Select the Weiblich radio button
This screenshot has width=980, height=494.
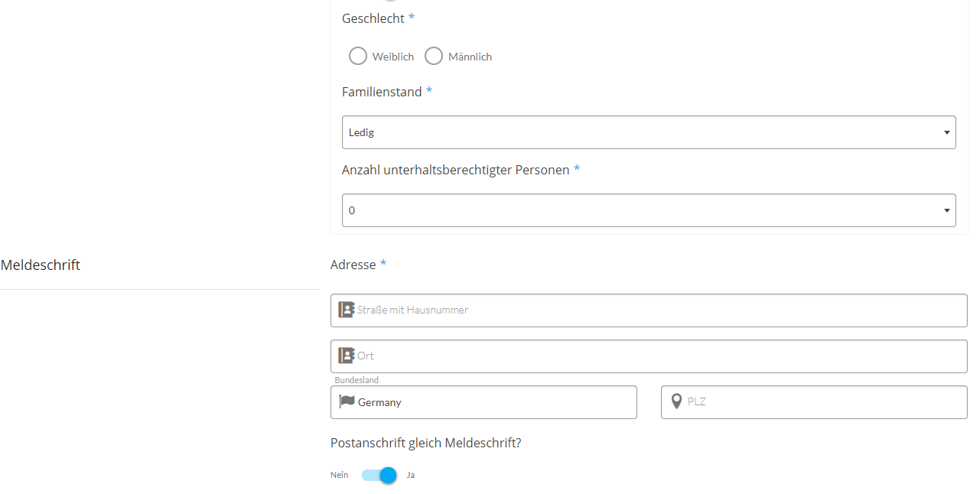(x=358, y=56)
